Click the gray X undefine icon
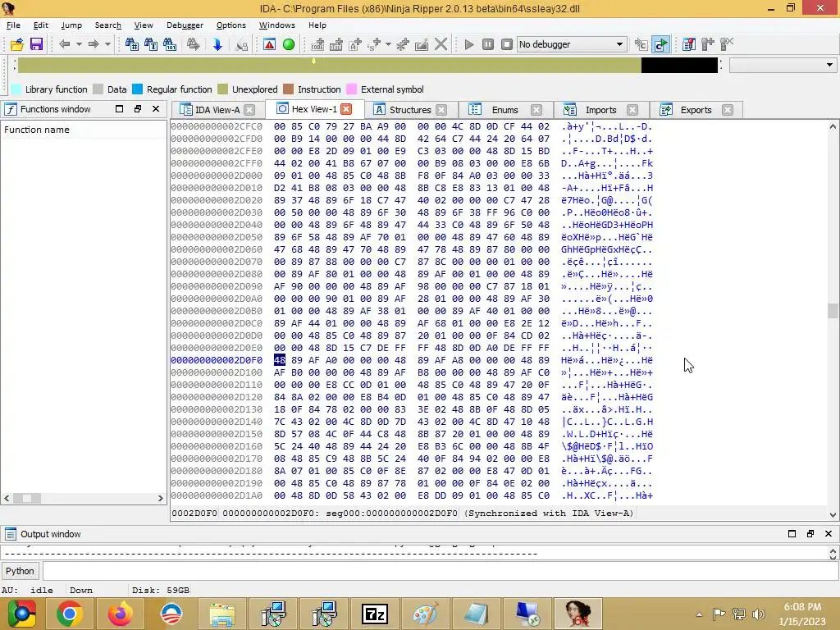Image resolution: width=840 pixels, height=630 pixels. click(441, 44)
